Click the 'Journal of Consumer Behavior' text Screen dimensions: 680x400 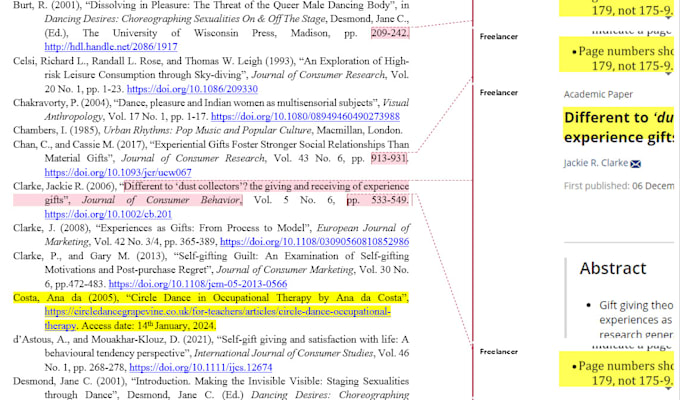pos(161,200)
